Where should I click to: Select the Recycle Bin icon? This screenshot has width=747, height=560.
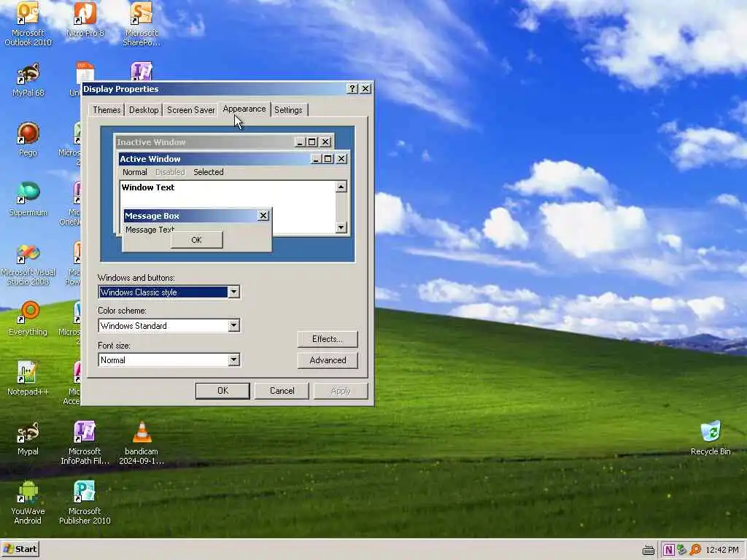click(x=711, y=438)
